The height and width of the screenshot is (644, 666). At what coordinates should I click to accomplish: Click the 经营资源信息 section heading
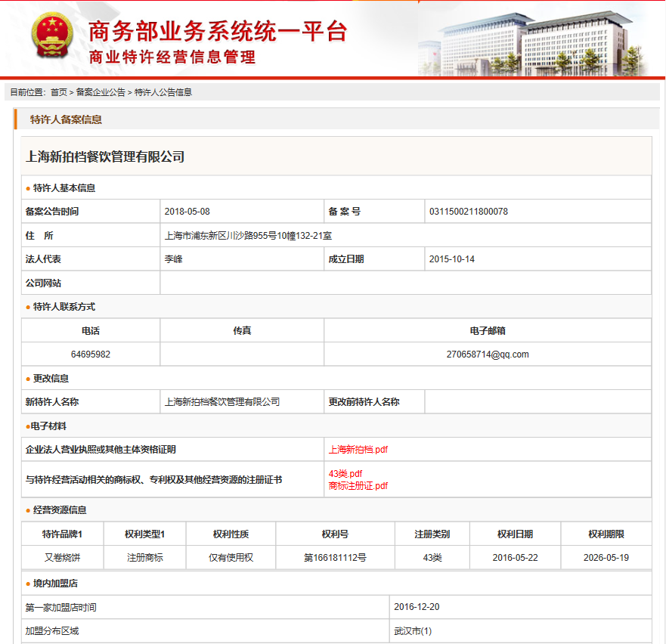coord(60,510)
